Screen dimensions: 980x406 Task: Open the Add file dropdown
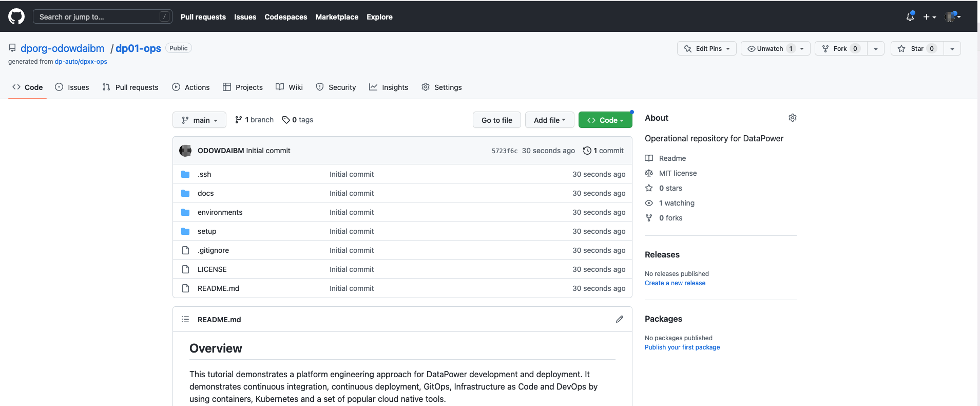[x=549, y=120]
